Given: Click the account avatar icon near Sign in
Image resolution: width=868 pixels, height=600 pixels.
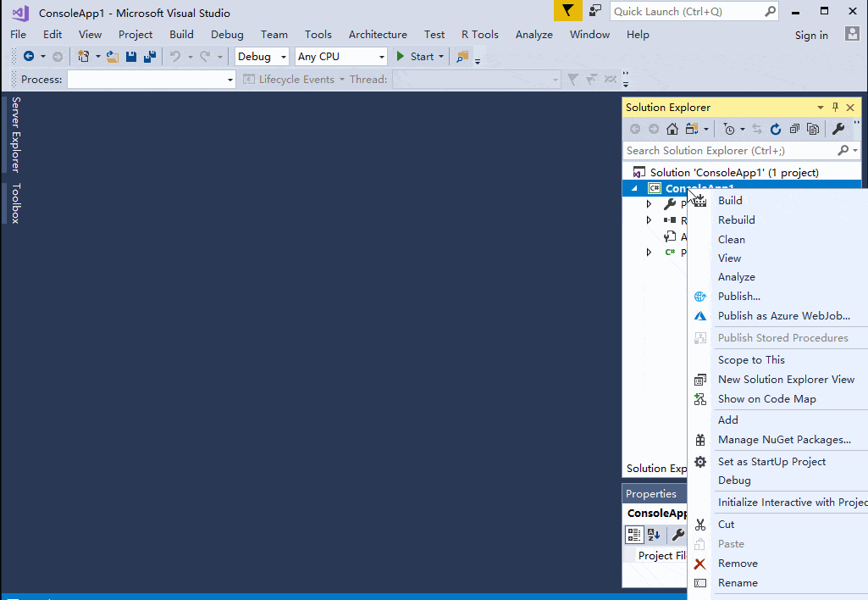Looking at the screenshot, I should tap(852, 34).
